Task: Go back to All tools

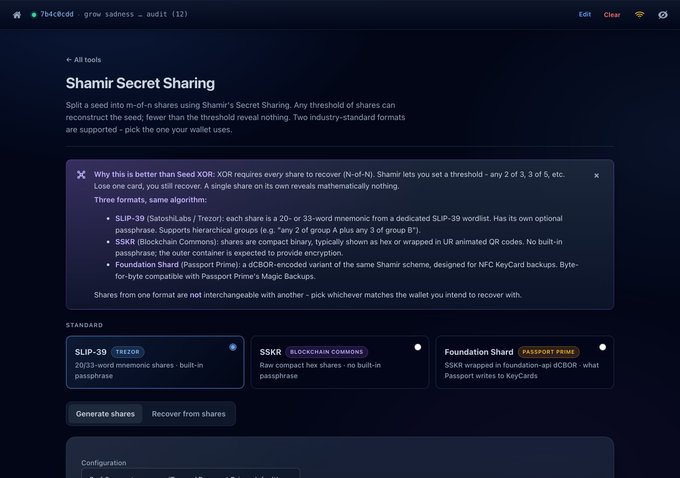Action: [83, 60]
